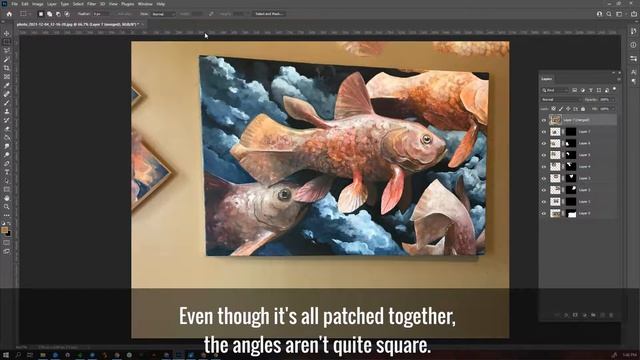Toggle Quick Mask mode icon
Image resolution: width=640 pixels, height=360 pixels.
[7, 242]
